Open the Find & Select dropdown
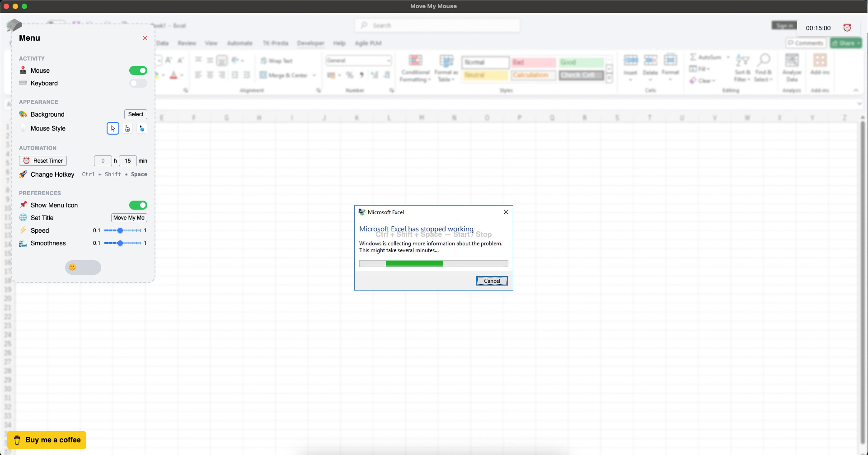This screenshot has width=868, height=455. [x=764, y=68]
